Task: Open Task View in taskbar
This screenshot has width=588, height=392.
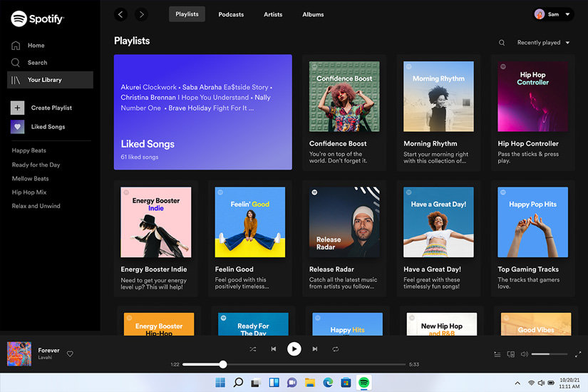Action: point(256,383)
